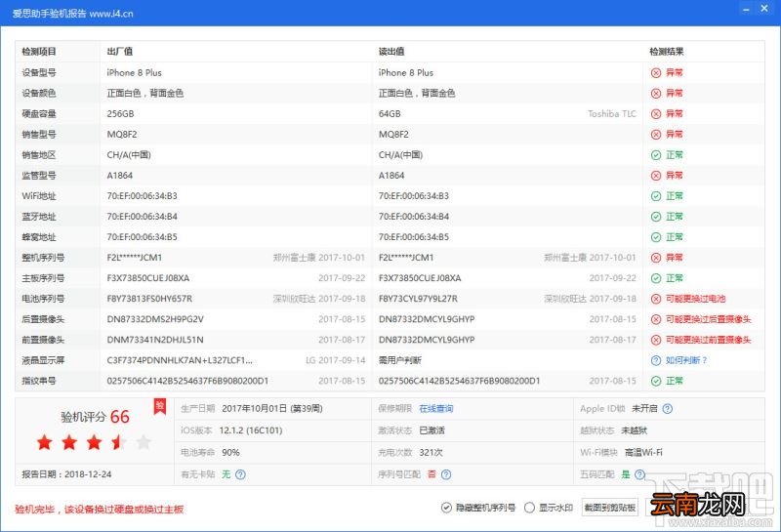Click the help icon next to 五码匹配

click(x=640, y=474)
